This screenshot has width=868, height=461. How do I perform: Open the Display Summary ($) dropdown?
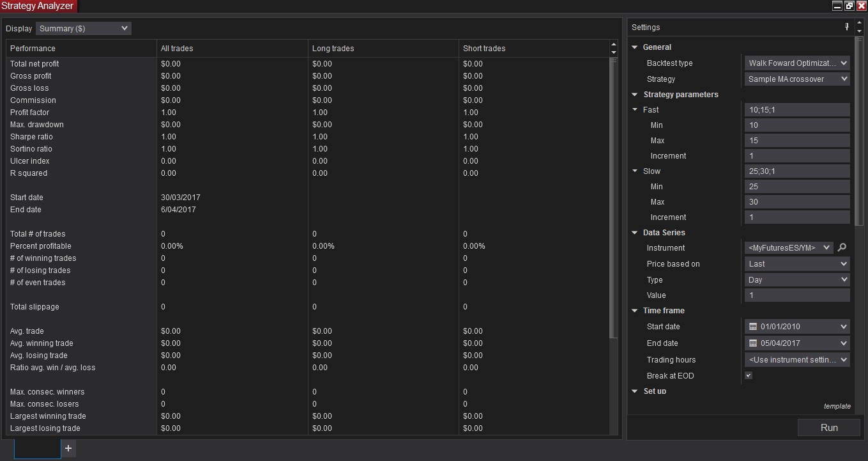(84, 28)
